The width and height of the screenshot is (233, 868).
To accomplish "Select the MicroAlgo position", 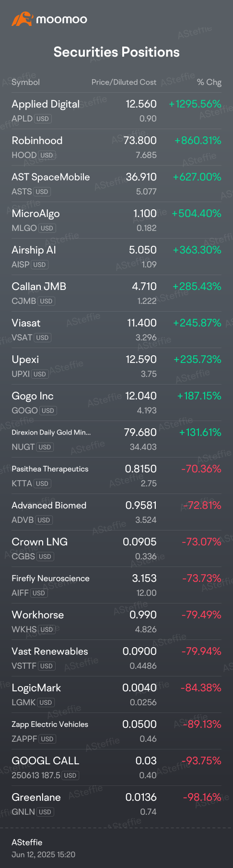I will pyautogui.click(x=116, y=220).
